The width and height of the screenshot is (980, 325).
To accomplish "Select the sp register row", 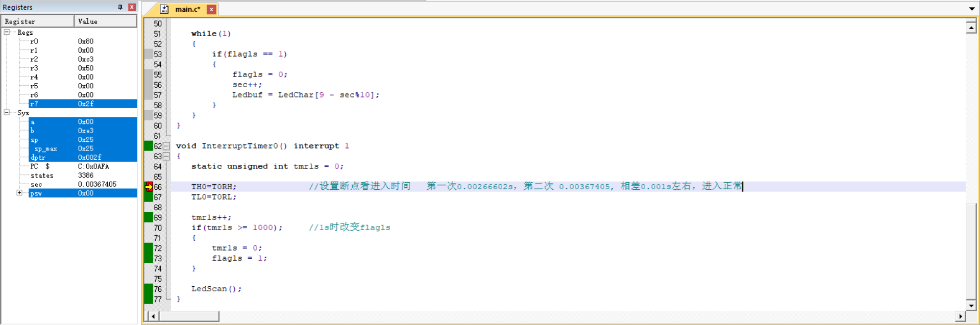I will pyautogui.click(x=83, y=139).
